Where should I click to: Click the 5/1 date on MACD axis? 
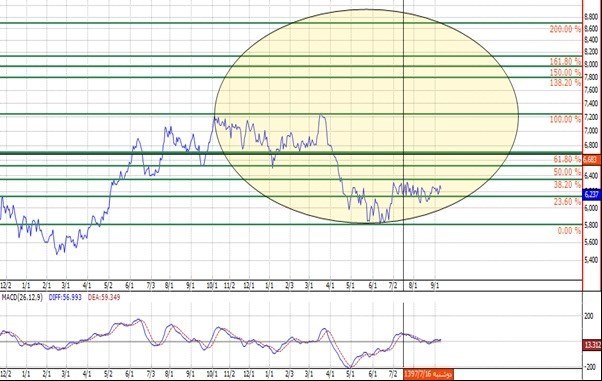tap(350, 374)
